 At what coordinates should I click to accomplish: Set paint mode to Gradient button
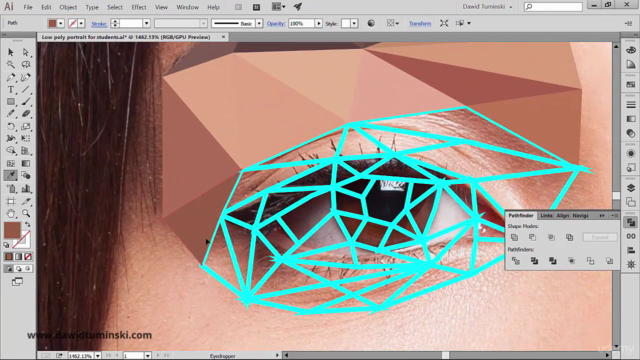coord(18,257)
